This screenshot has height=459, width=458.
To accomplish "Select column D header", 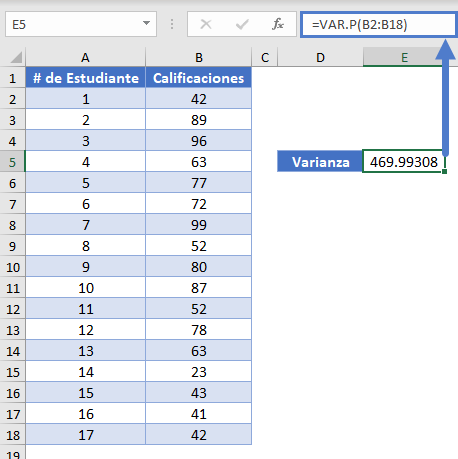I will pos(320,58).
